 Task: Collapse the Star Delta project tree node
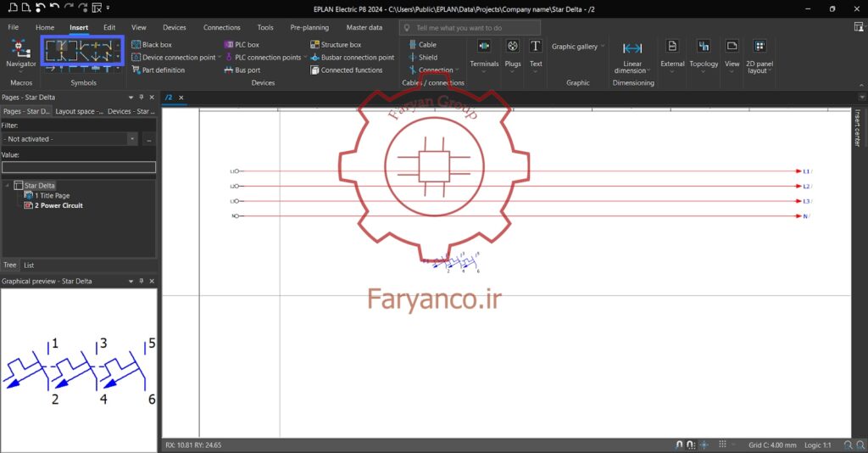pyautogui.click(x=7, y=186)
